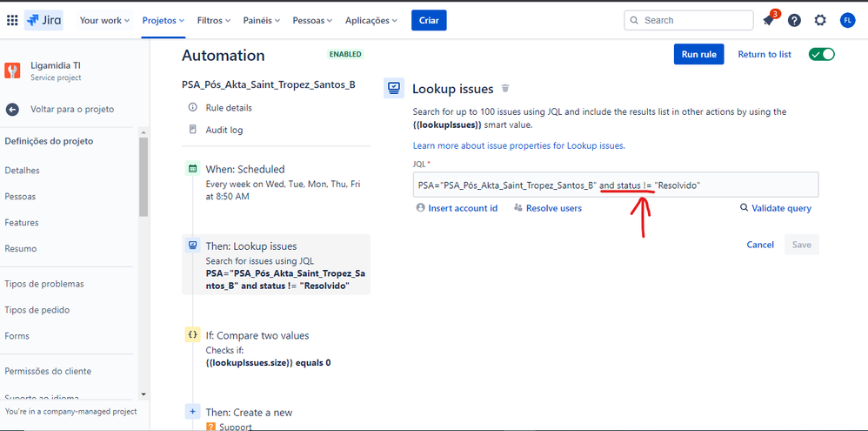Click the Ligamidia TI project icon
Image resolution: width=868 pixels, height=431 pixels.
13,71
